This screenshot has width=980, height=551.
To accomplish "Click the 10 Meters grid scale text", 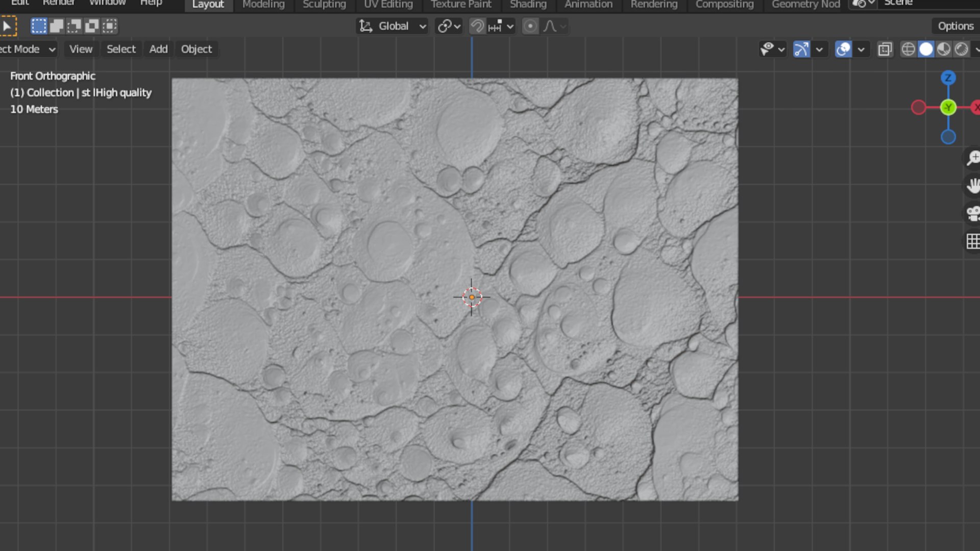I will tap(34, 109).
